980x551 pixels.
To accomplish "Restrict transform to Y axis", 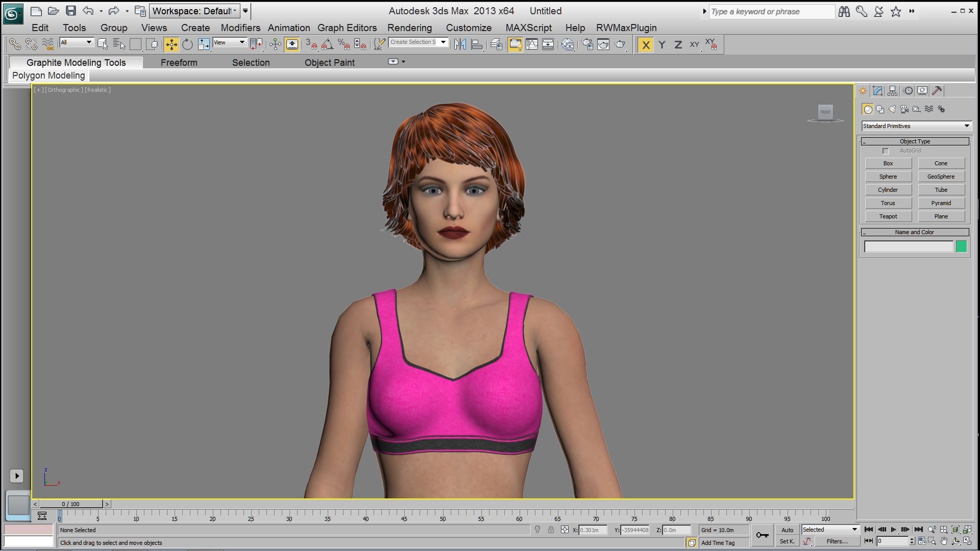I will (x=662, y=45).
